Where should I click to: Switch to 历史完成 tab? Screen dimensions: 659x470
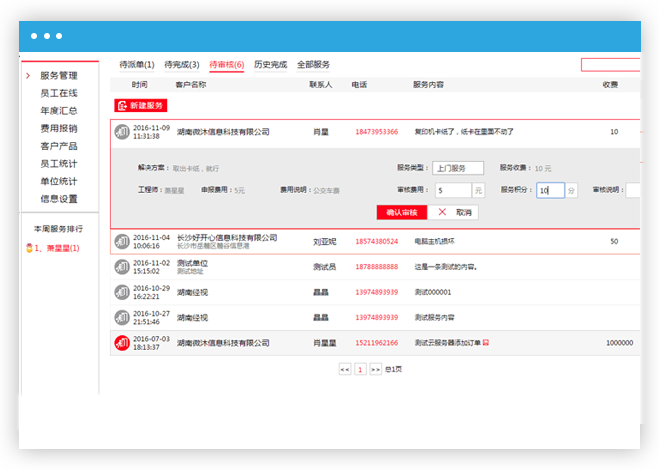click(x=270, y=64)
